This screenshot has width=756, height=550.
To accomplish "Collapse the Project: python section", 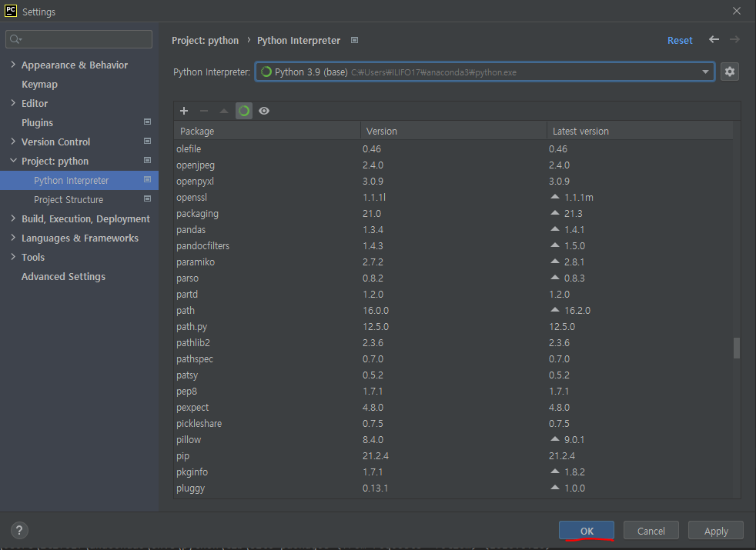I will (13, 161).
